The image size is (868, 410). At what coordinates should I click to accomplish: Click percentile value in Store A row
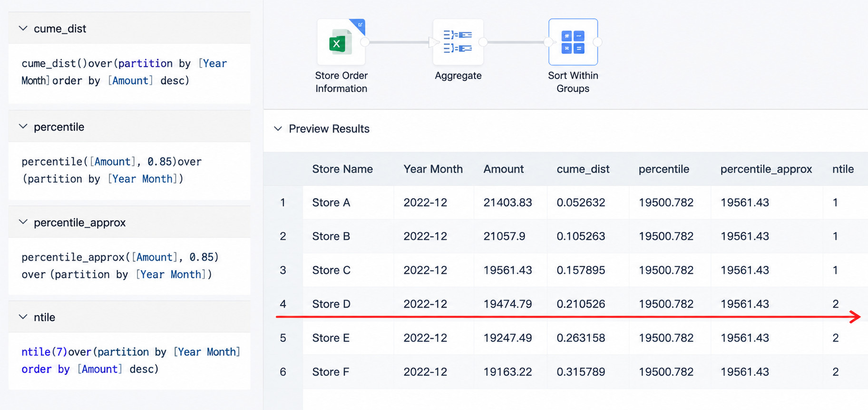click(666, 203)
